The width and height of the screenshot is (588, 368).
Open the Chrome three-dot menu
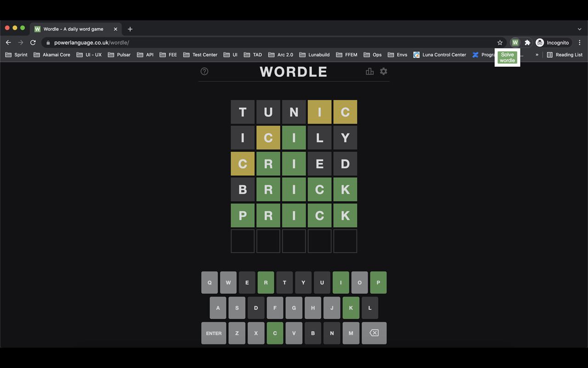click(x=580, y=42)
